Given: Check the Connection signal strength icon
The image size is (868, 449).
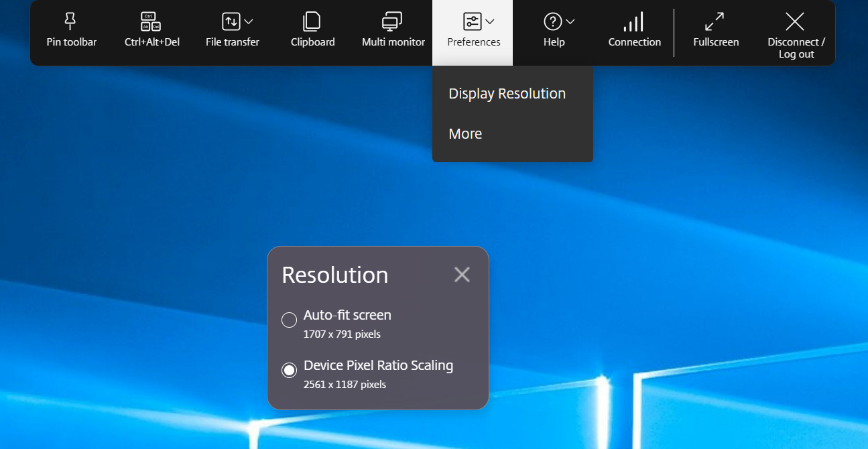Looking at the screenshot, I should point(634,21).
